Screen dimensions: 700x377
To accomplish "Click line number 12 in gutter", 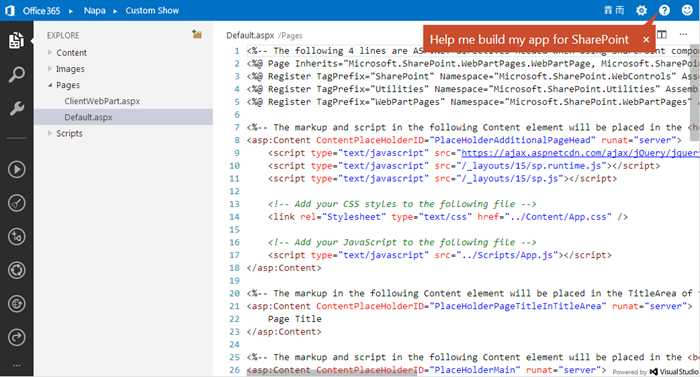I will click(x=235, y=191).
